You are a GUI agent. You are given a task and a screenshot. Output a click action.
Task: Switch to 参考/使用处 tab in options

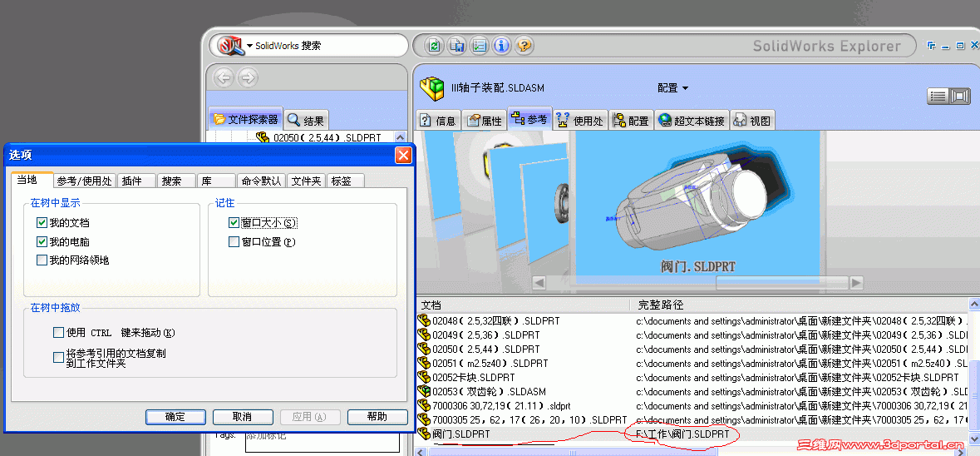(85, 181)
